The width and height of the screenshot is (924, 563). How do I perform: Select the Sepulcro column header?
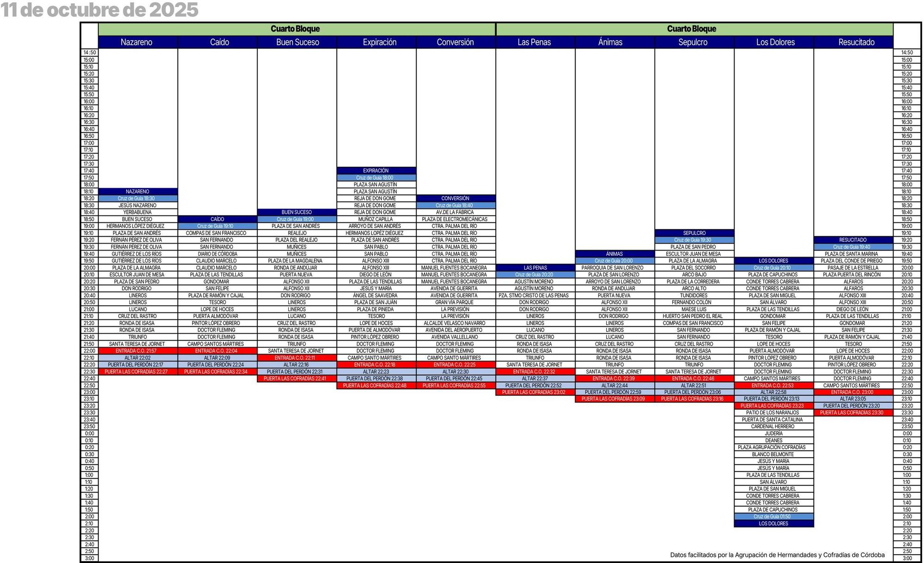693,42
